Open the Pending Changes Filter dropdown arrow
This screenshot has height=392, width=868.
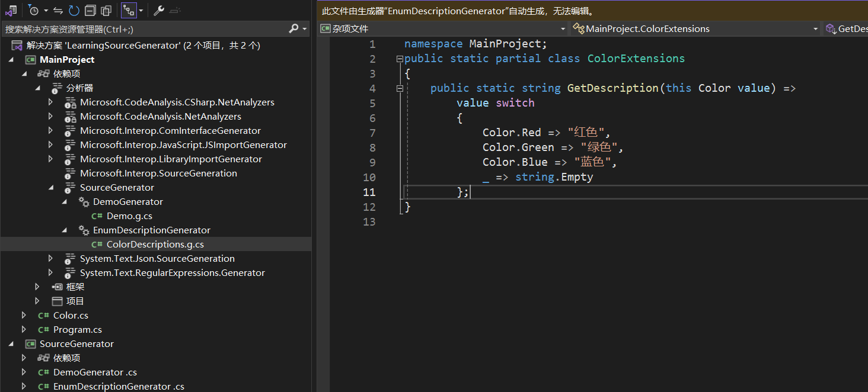click(46, 10)
